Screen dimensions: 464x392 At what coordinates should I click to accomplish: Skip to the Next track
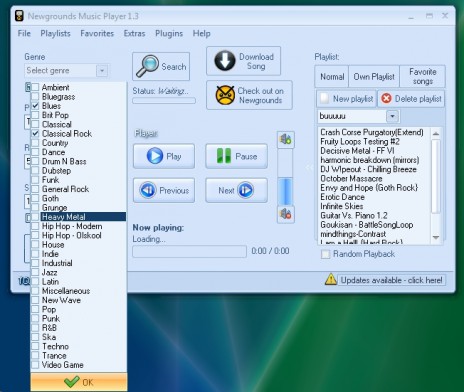[236, 190]
